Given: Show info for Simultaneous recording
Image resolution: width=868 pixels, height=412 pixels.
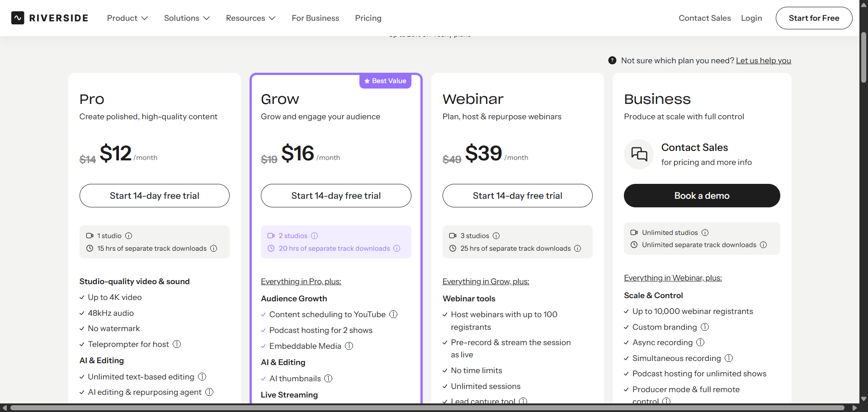Looking at the screenshot, I should 729,358.
